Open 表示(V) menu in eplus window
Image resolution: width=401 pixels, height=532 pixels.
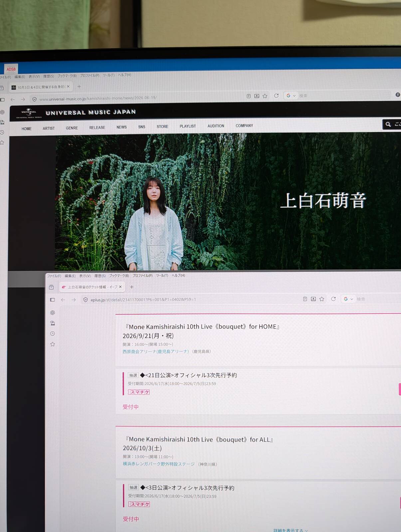click(85, 276)
